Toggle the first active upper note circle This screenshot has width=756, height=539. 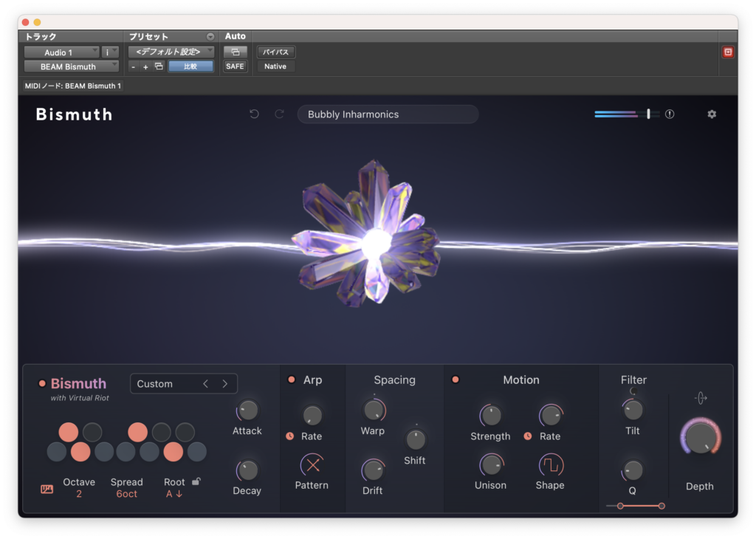click(x=69, y=432)
